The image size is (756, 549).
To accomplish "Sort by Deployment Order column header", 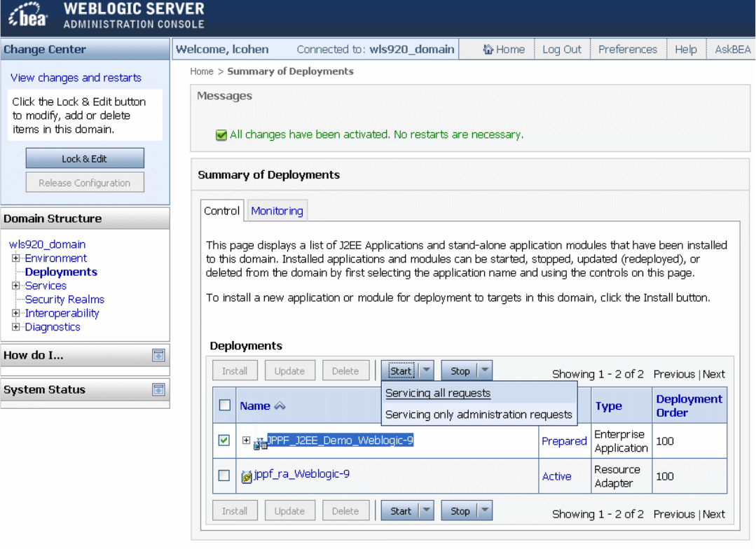I will [689, 406].
